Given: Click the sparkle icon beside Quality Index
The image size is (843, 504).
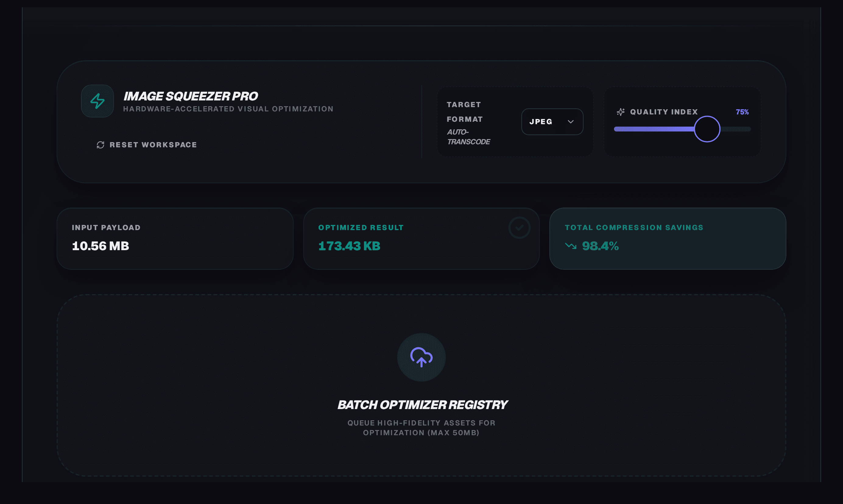Looking at the screenshot, I should (620, 112).
